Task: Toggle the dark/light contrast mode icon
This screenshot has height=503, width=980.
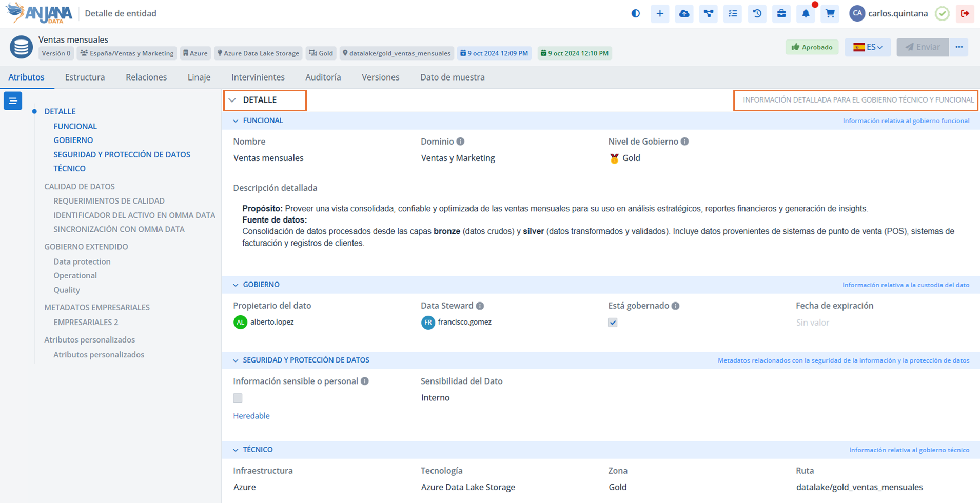Action: [x=636, y=14]
